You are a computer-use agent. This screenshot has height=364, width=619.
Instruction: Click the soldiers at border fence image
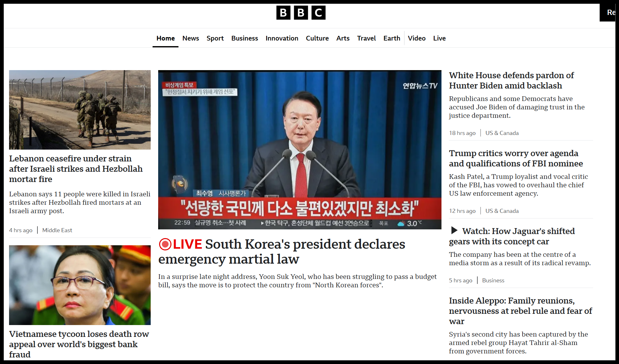[x=80, y=110]
